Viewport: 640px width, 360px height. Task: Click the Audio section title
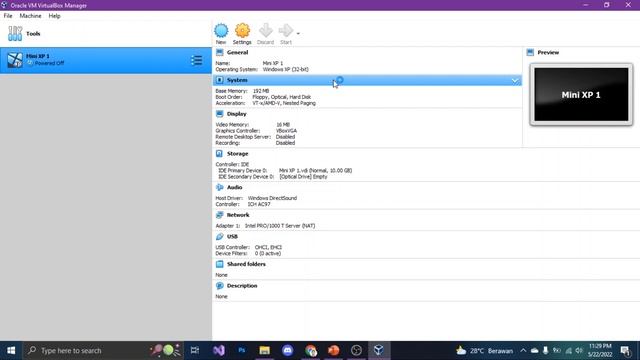pyautogui.click(x=235, y=187)
